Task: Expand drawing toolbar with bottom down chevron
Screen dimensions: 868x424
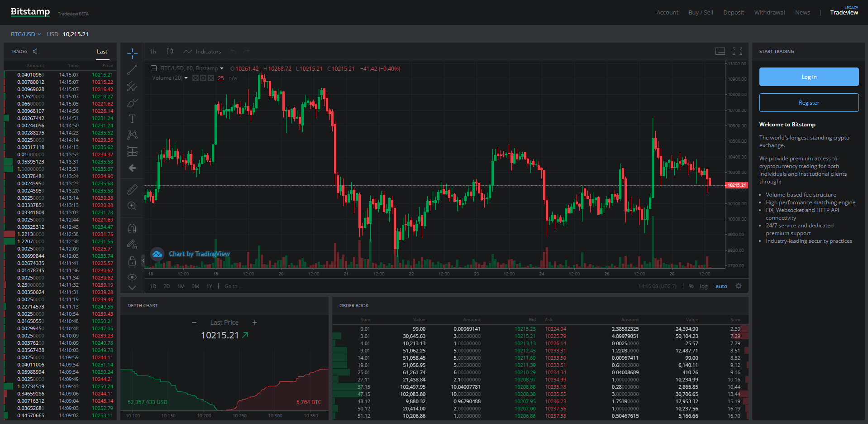Action: click(x=132, y=287)
